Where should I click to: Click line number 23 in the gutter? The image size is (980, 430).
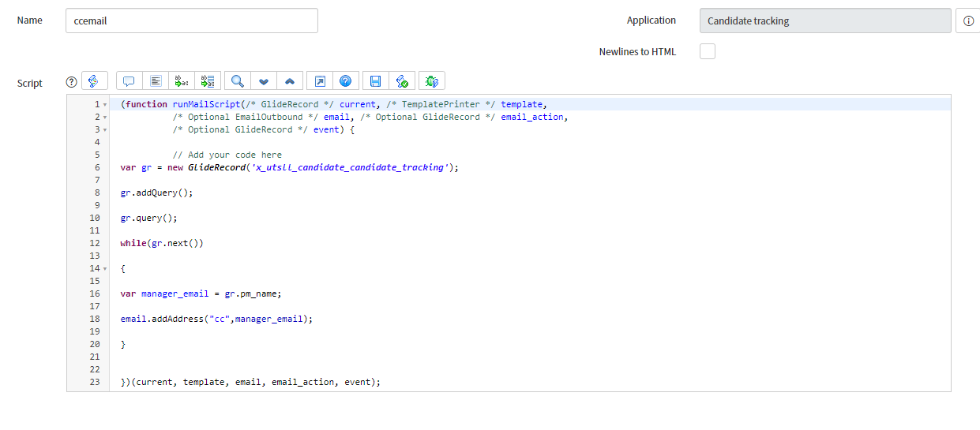click(95, 382)
